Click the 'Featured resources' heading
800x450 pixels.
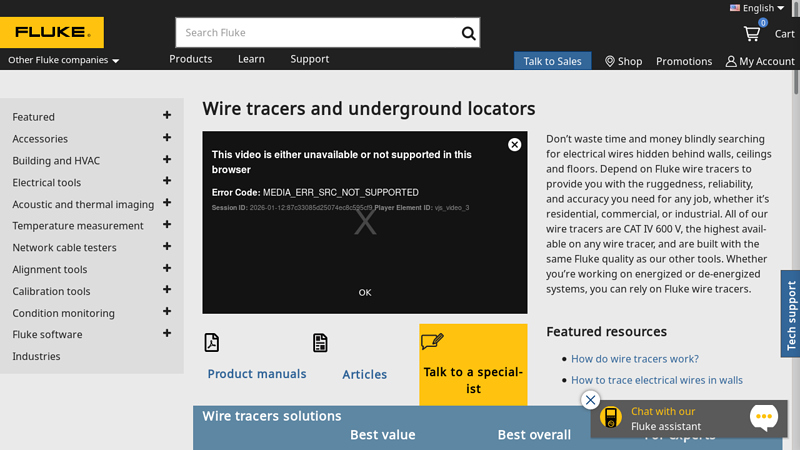coord(606,332)
